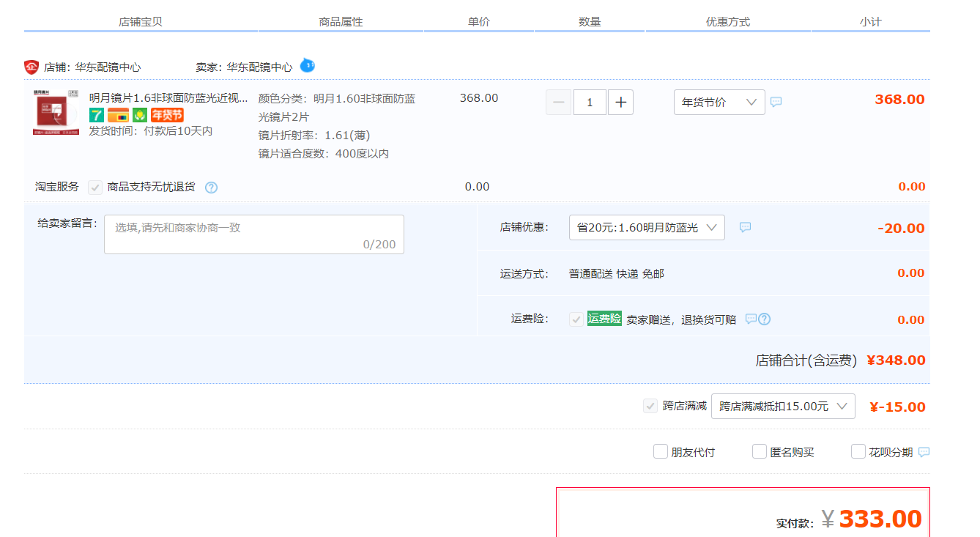The image size is (980, 537).
Task: Open the seller name 华东配镜中心 link
Action: tap(259, 67)
